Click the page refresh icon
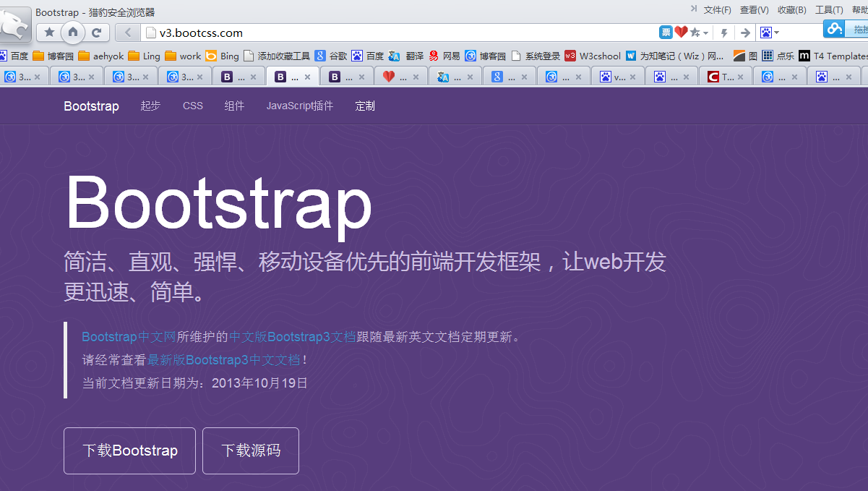This screenshot has width=868, height=491. pos(95,33)
